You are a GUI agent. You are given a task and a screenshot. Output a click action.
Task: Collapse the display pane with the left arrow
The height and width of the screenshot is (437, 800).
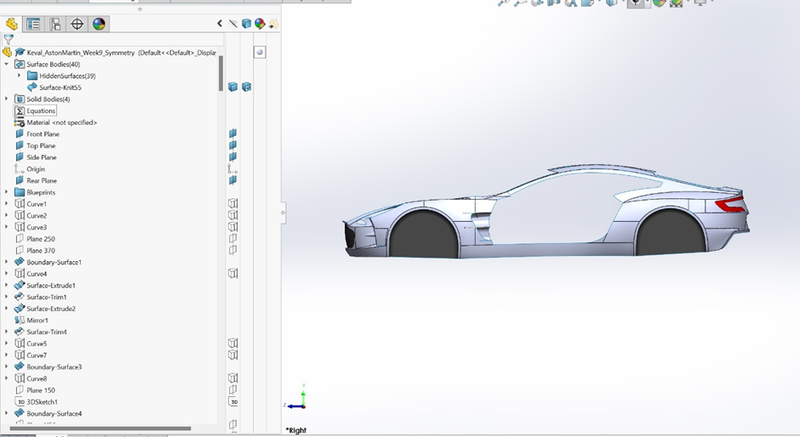tap(219, 23)
